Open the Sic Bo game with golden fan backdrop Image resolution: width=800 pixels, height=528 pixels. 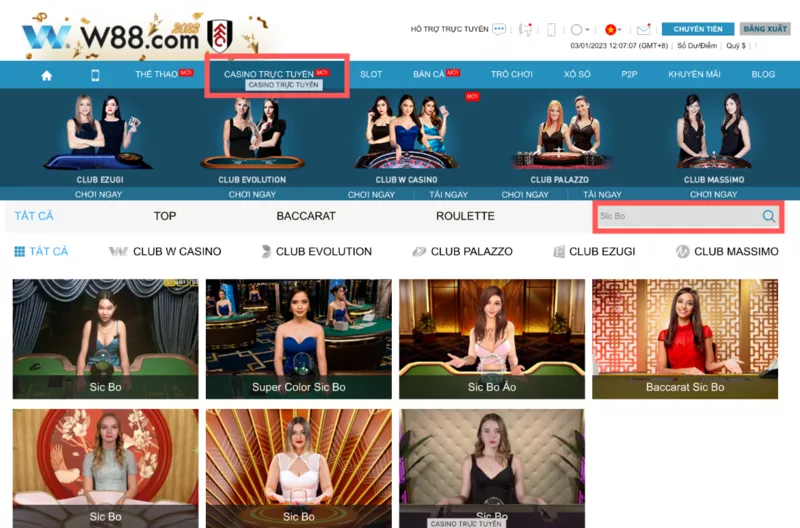point(298,468)
